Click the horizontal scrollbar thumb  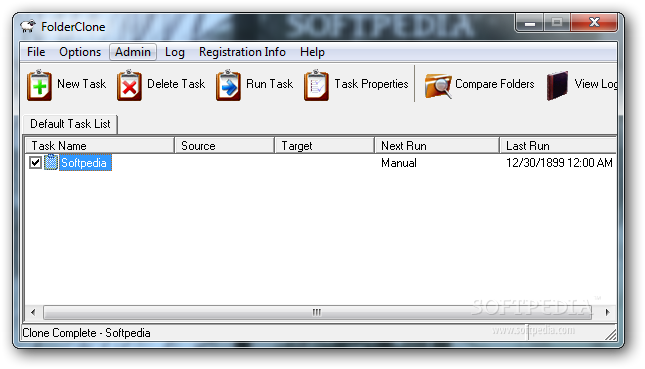317,312
